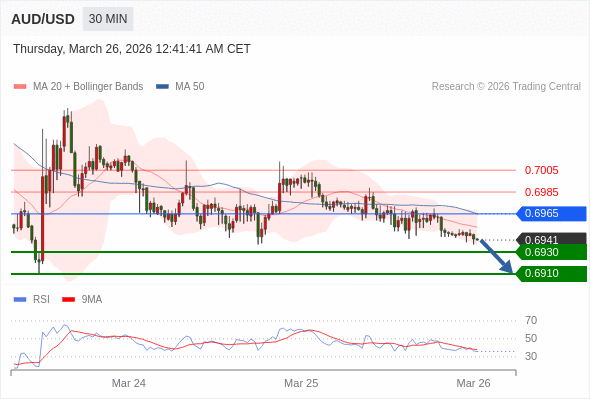Click the MA 20 Bollinger Bands legend swatch

[x=20, y=87]
